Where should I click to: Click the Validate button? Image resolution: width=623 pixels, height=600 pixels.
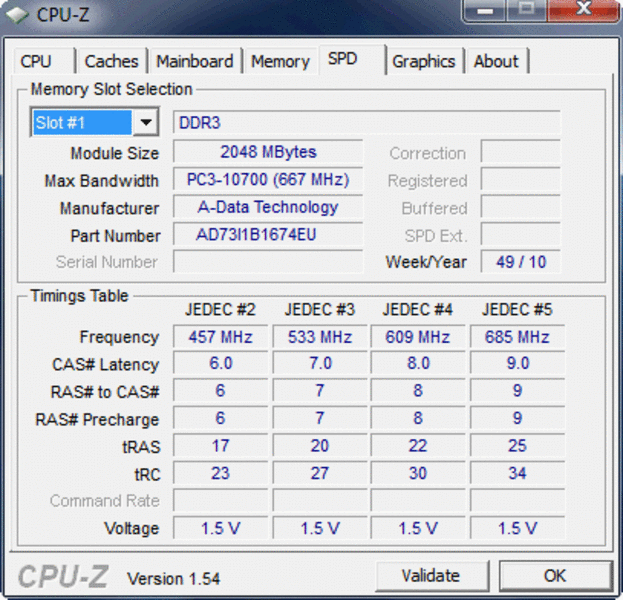[431, 576]
